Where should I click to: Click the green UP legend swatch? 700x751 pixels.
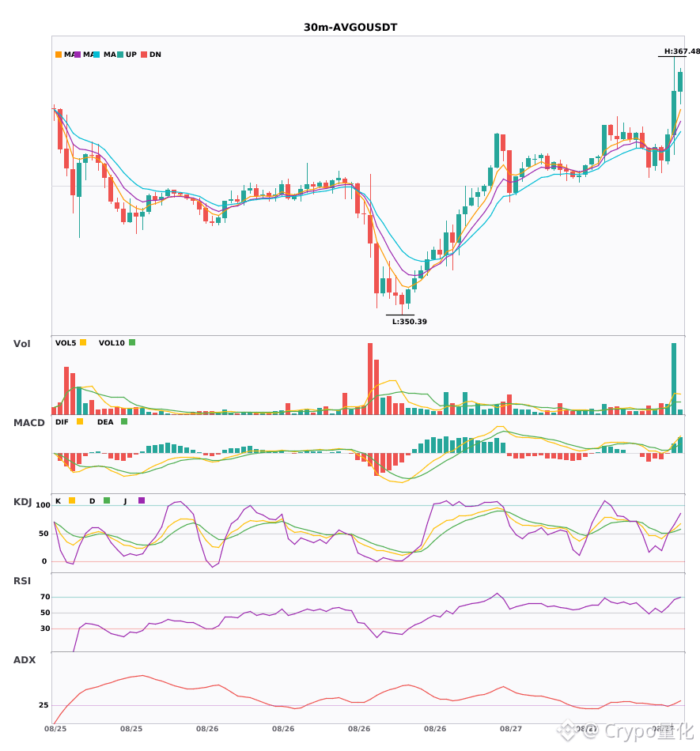(120, 55)
